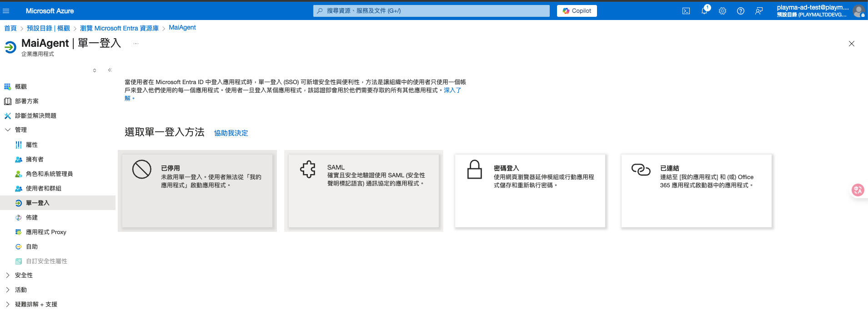Choose the SAML sign-on method card
This screenshot has width=868, height=330.
point(364,191)
